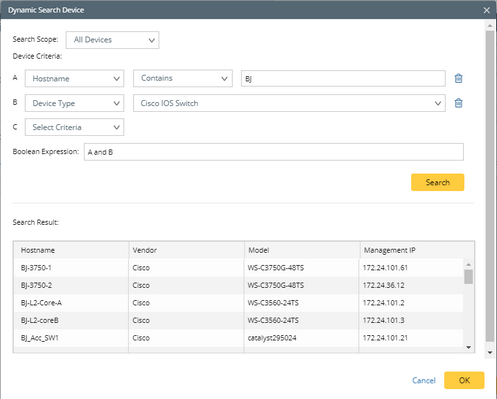
Task: Click the Boolean Expression input field
Action: [x=274, y=152]
